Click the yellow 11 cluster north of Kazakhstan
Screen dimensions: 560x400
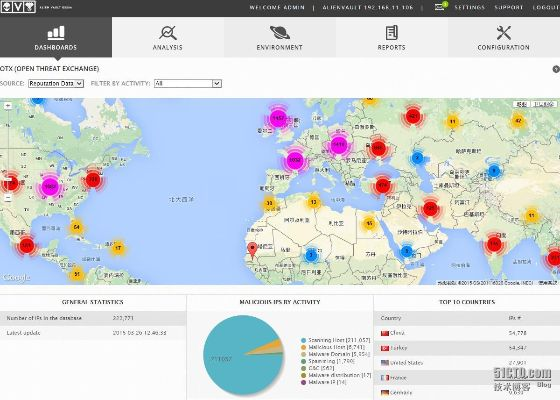click(x=452, y=122)
